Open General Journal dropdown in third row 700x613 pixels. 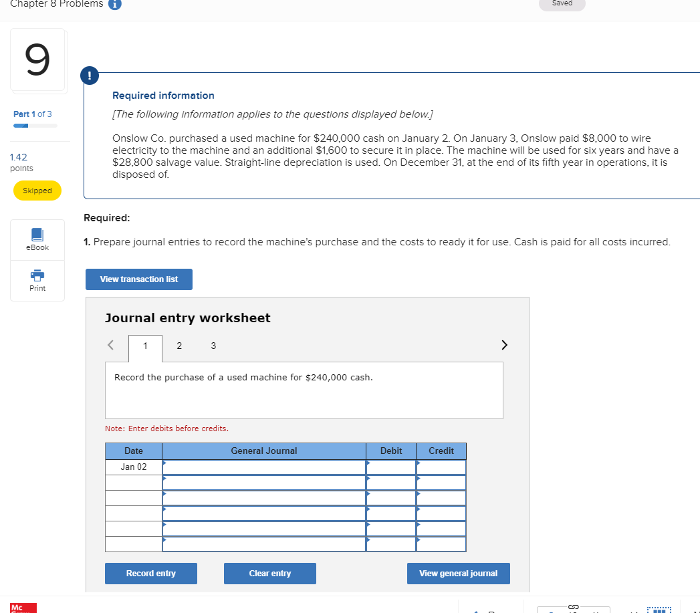click(x=264, y=498)
